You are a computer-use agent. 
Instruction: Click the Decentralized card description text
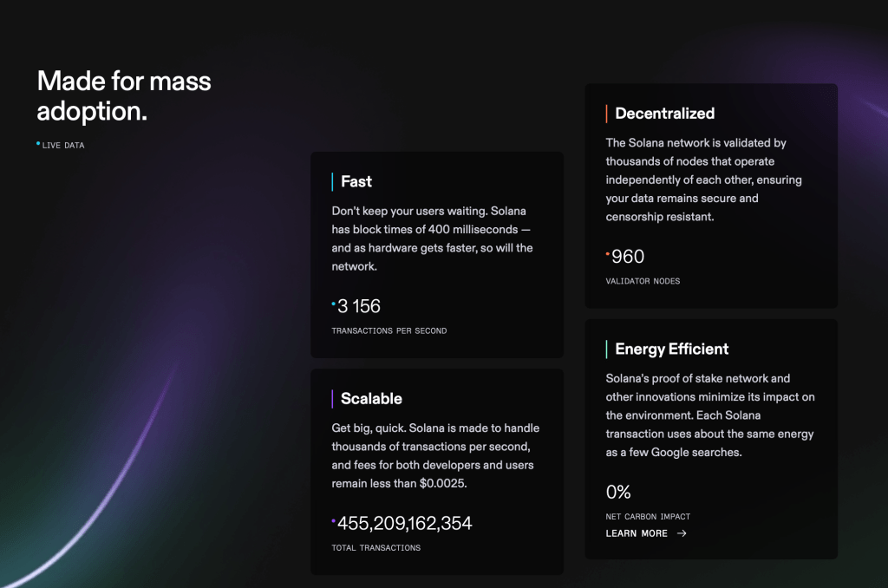click(703, 180)
